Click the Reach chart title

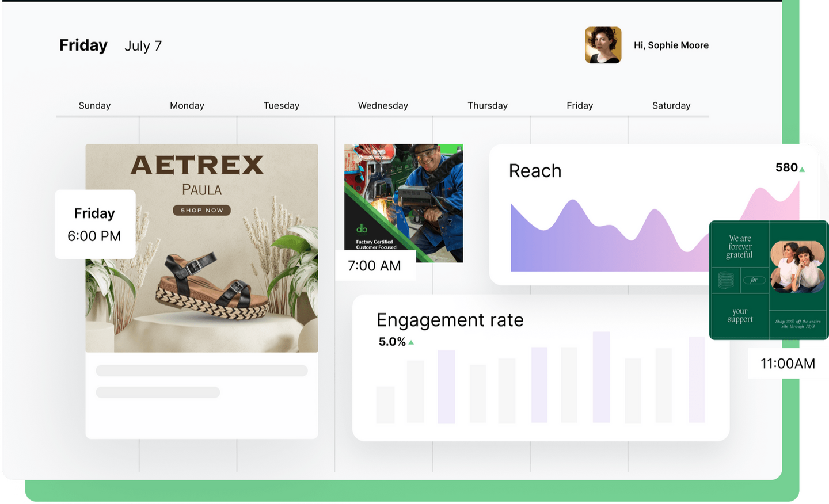point(535,171)
